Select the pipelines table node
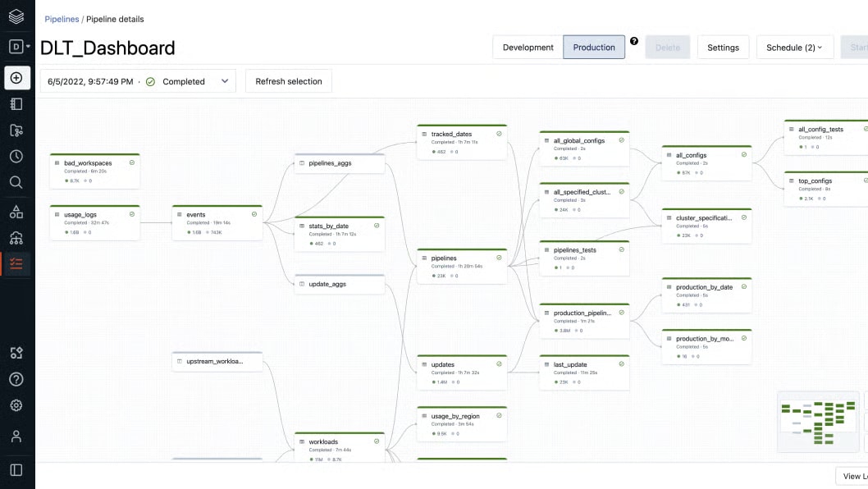 [x=462, y=267]
